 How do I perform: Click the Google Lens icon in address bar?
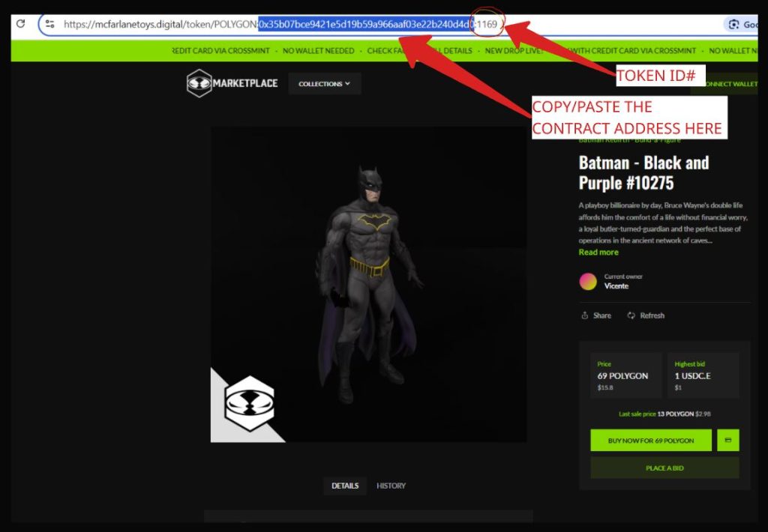[733, 24]
